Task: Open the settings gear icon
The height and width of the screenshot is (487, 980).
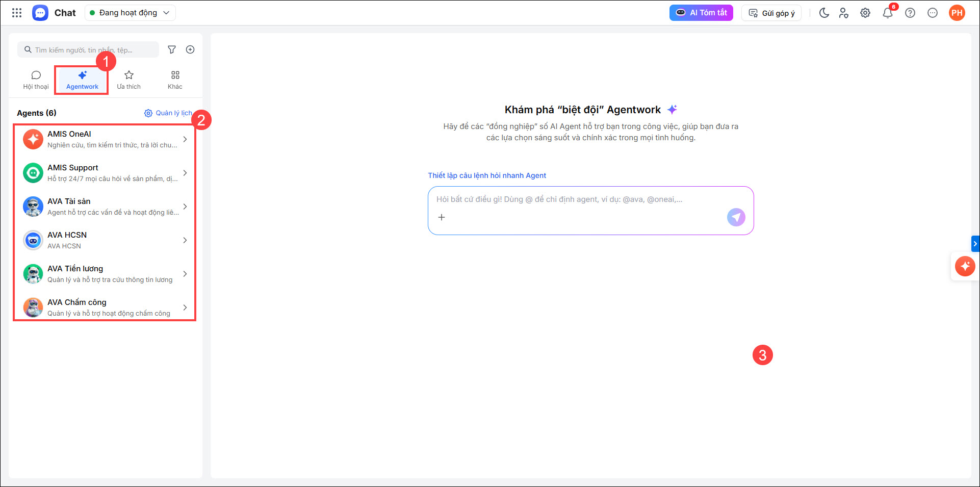Action: tap(865, 13)
